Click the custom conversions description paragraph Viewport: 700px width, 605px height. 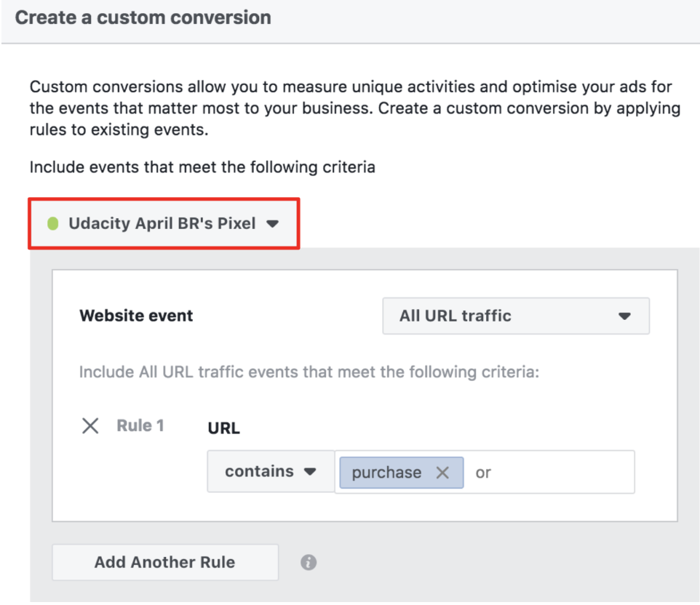(354, 109)
